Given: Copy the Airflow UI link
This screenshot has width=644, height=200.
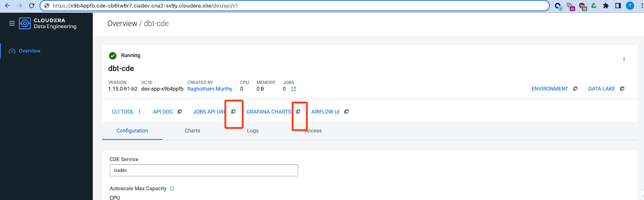Looking at the screenshot, I should point(346,112).
